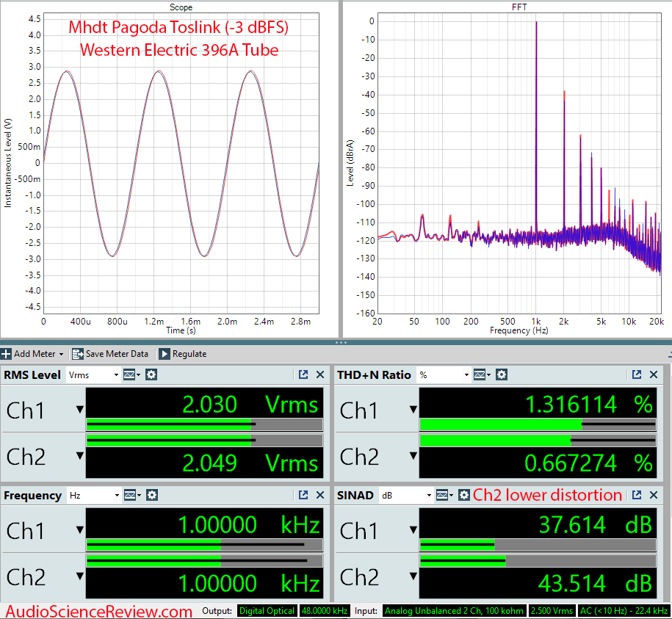The height and width of the screenshot is (619, 672).
Task: Pop out the Frequency meter
Action: coord(303,495)
